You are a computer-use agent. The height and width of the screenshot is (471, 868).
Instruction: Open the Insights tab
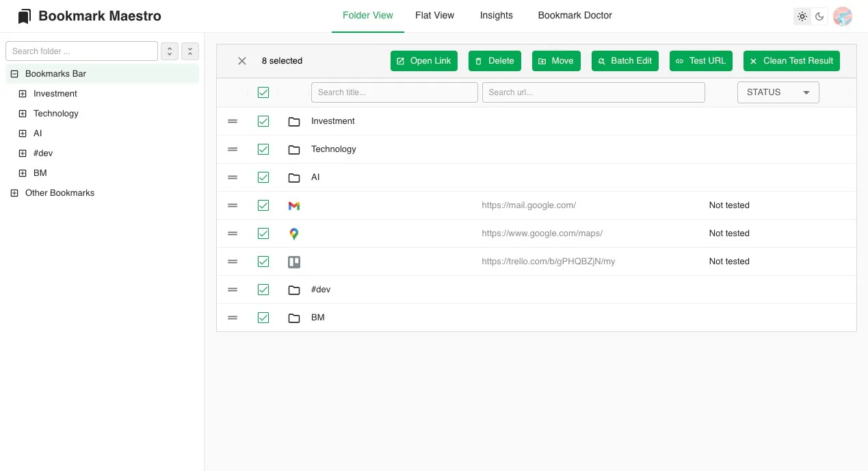coord(496,16)
